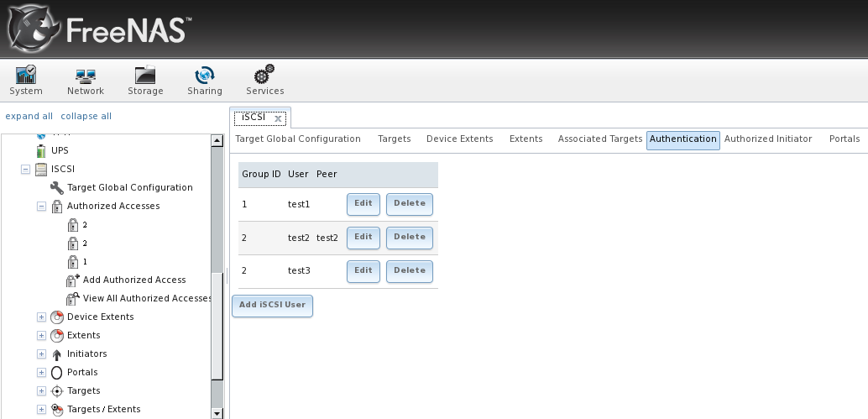Switch to the Authorized Initiator tab
This screenshot has width=868, height=419.
768,139
